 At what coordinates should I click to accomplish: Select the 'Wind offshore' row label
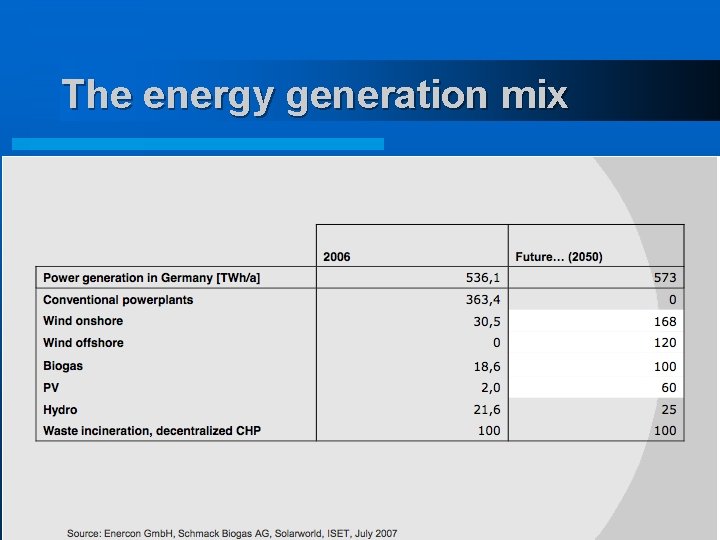tap(83, 343)
